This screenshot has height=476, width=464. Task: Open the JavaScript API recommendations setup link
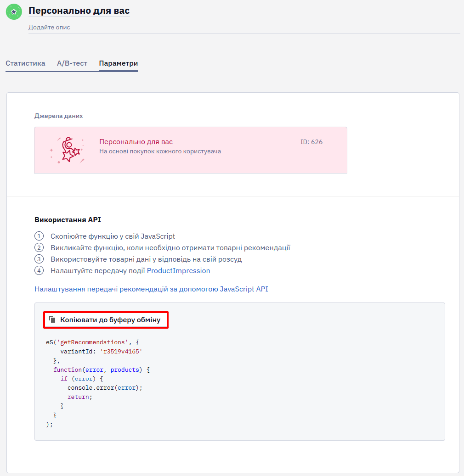click(151, 289)
